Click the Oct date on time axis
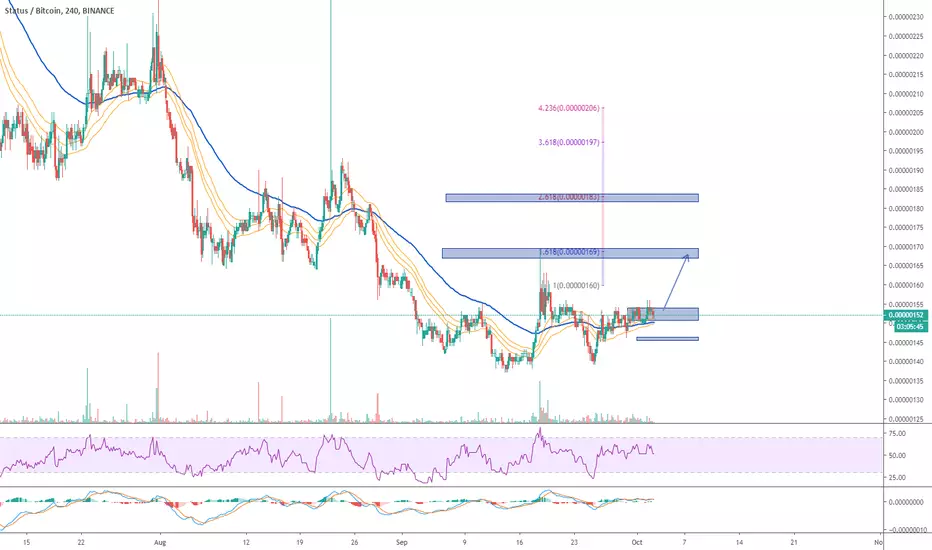Screen dimensions: 932x550 [x=637, y=542]
